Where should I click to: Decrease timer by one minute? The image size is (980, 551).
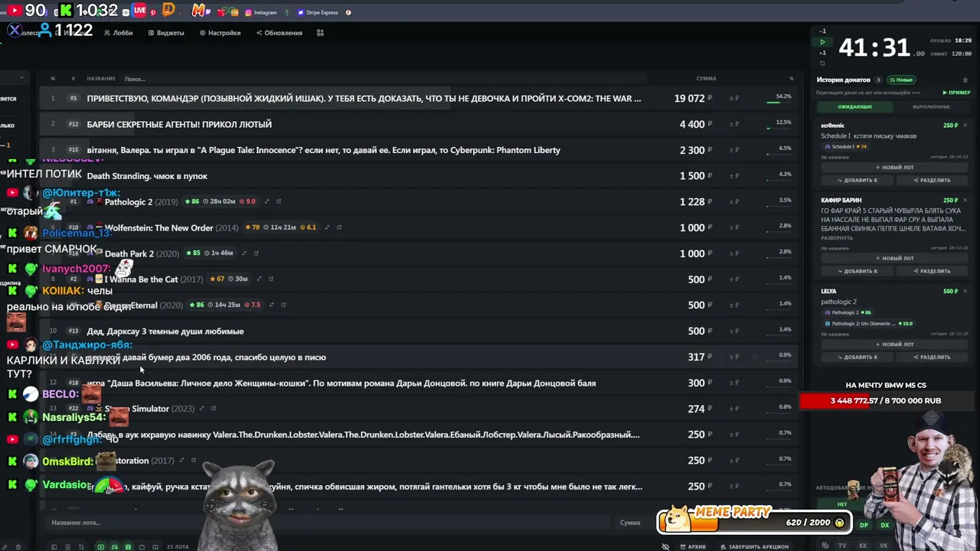click(822, 31)
